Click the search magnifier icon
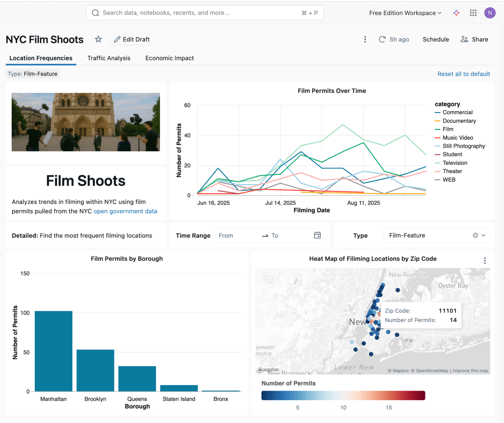 [x=95, y=13]
